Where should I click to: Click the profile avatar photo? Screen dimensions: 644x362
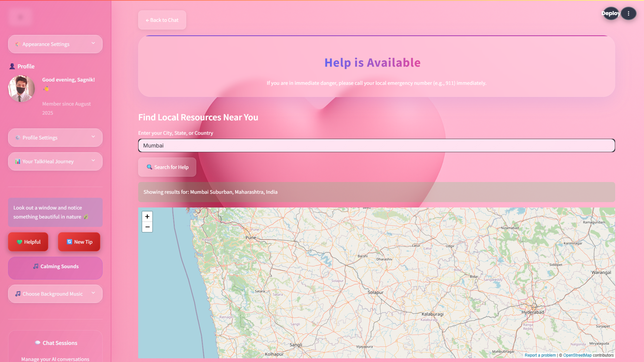[x=21, y=88]
